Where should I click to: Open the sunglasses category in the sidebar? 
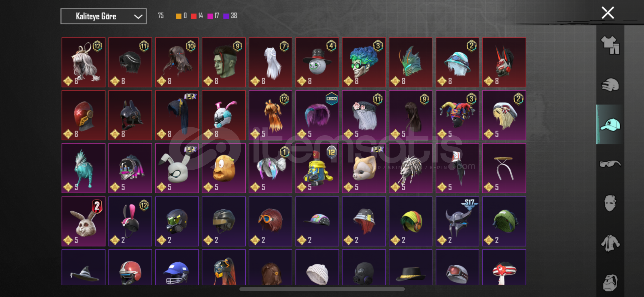pos(610,164)
